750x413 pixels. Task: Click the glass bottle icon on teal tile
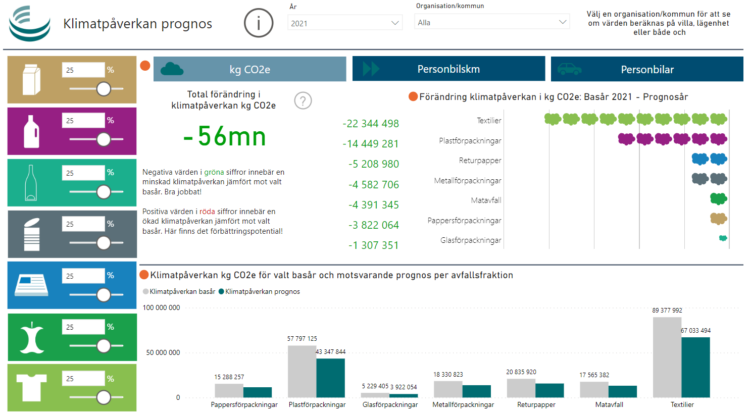(x=32, y=181)
